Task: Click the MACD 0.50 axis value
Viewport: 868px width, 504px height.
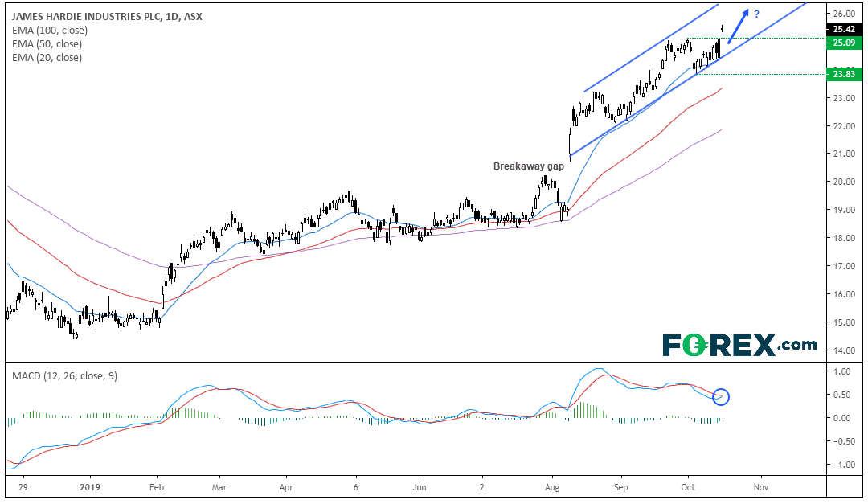Action: (x=842, y=395)
